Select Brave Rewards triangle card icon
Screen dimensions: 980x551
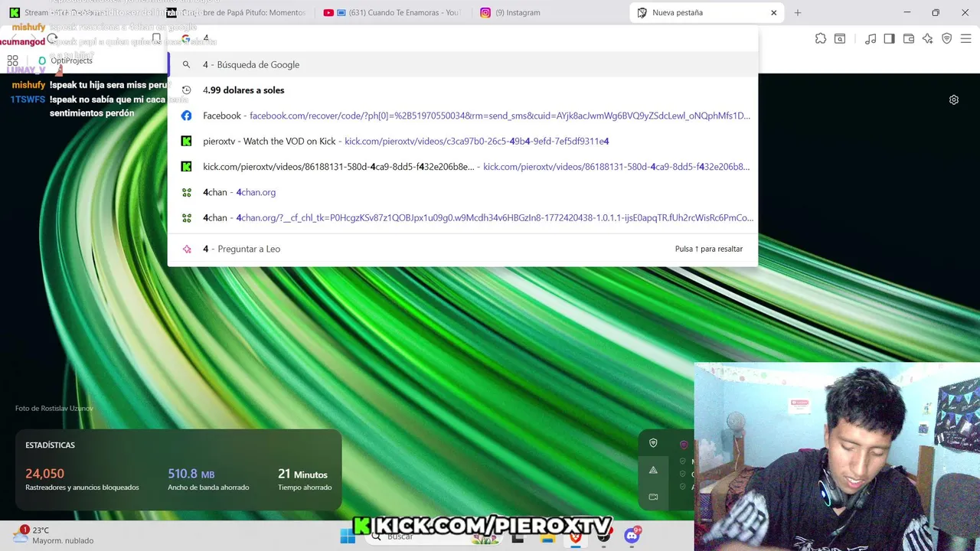(653, 470)
